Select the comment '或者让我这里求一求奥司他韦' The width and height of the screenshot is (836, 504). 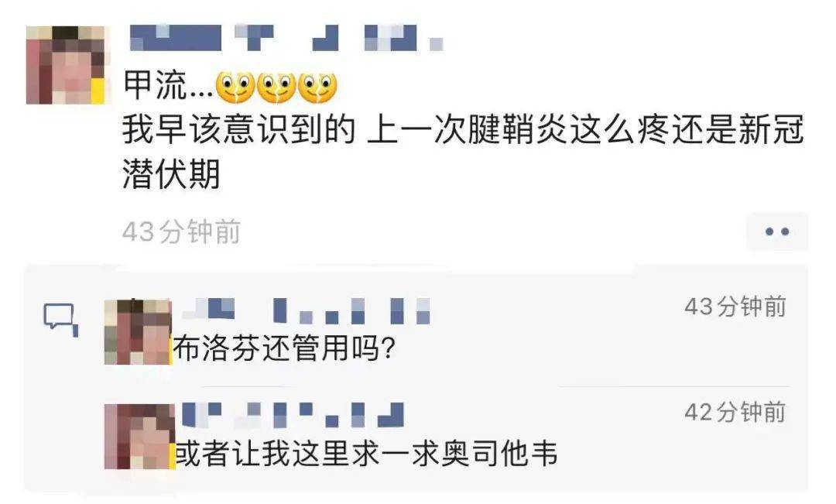point(366,454)
